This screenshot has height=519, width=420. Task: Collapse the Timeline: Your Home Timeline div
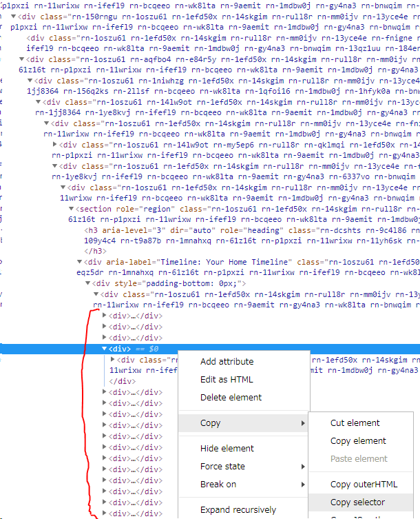pyautogui.click(x=79, y=261)
